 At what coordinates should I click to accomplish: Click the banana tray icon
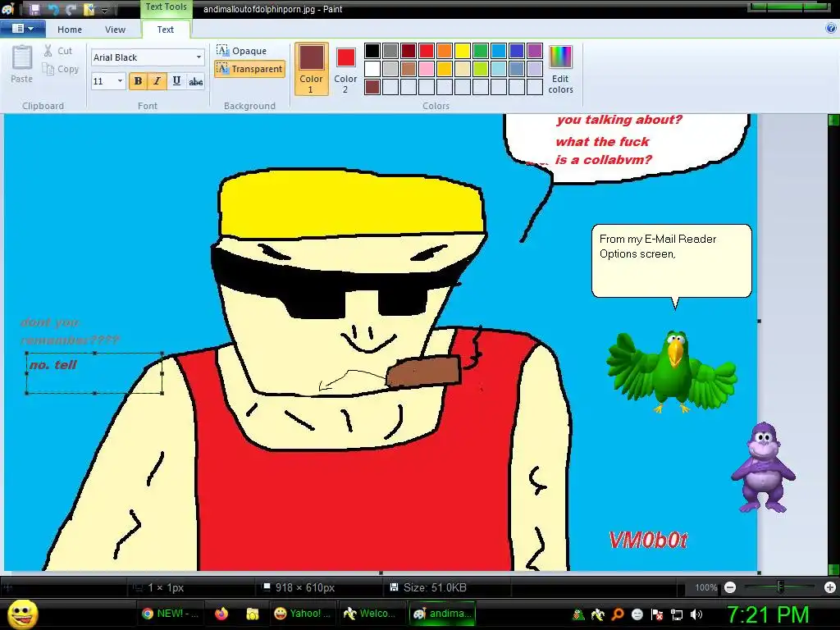(x=598, y=614)
